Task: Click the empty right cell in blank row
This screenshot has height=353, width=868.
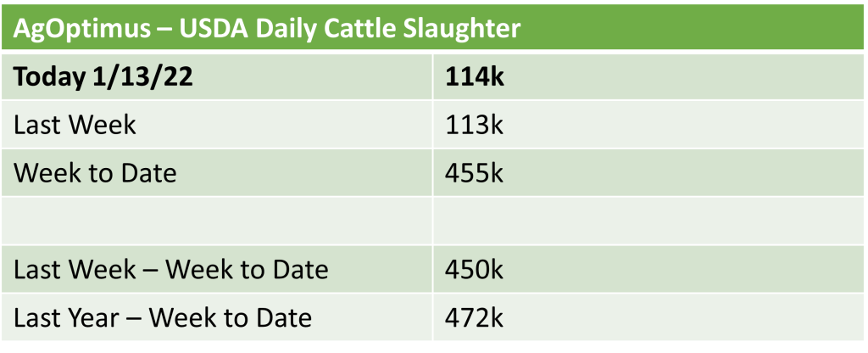Action: [x=644, y=221]
